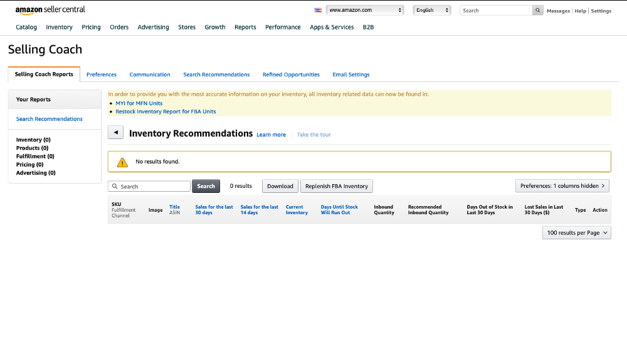Click the US flag icon
The width and height of the screenshot is (627, 364).
point(318,11)
